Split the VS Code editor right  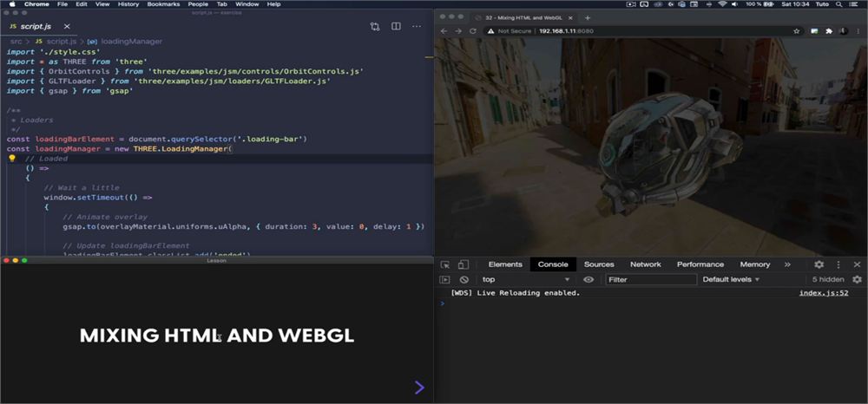(396, 27)
